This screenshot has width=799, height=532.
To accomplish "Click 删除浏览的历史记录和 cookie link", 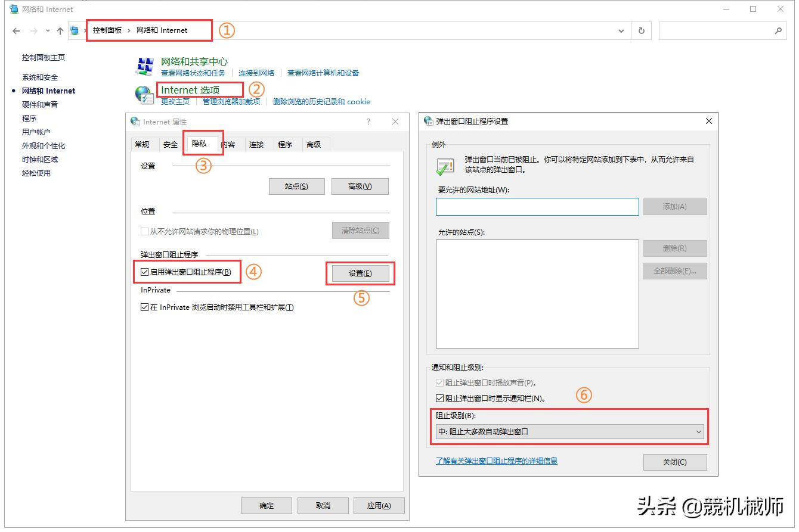I will point(321,101).
